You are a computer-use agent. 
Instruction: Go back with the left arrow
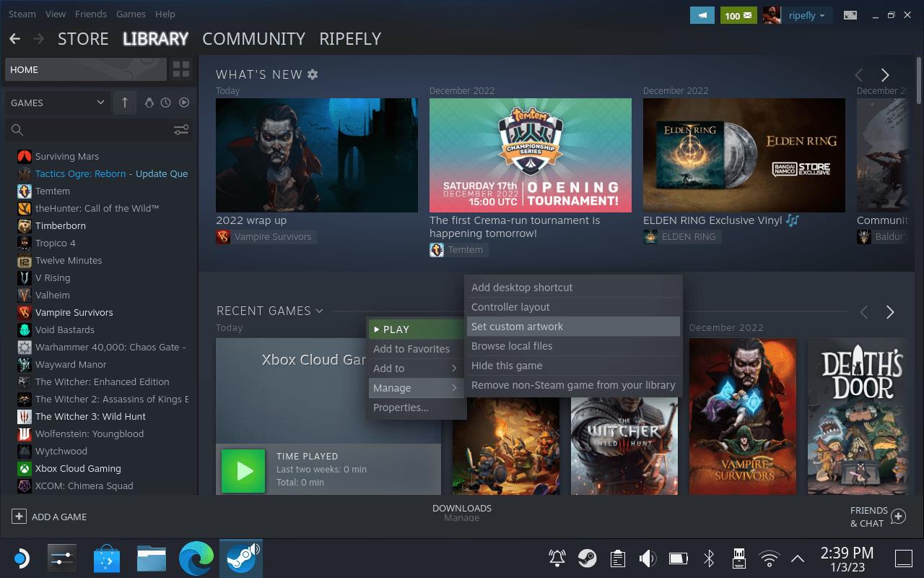(x=14, y=39)
